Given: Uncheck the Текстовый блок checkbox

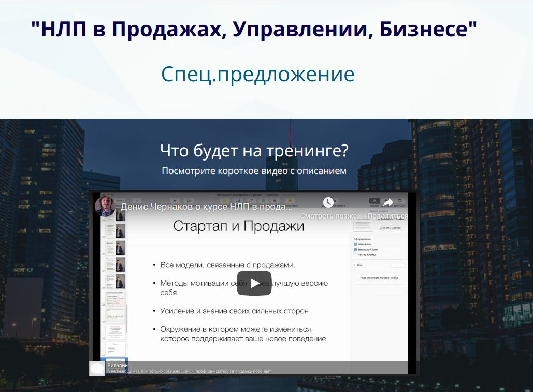Looking at the screenshot, I should (355, 249).
